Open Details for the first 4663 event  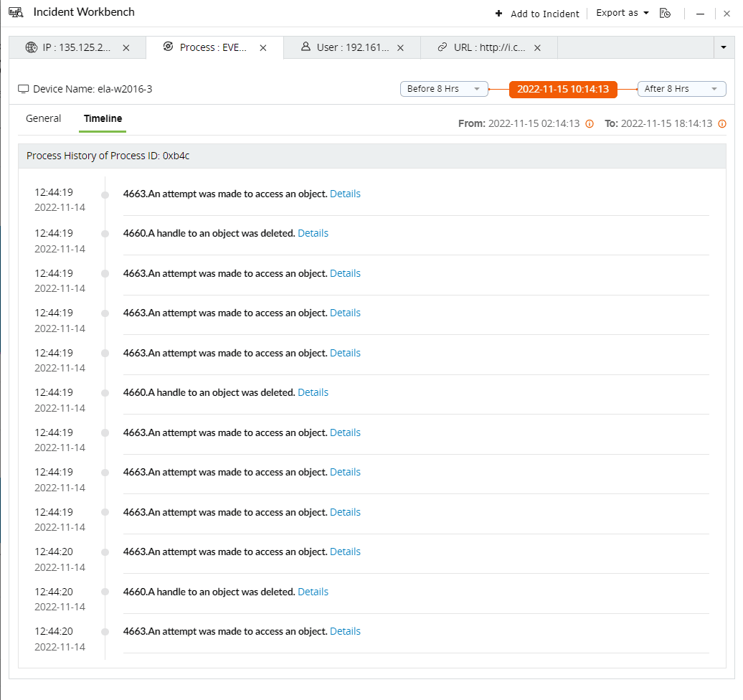[x=345, y=194]
